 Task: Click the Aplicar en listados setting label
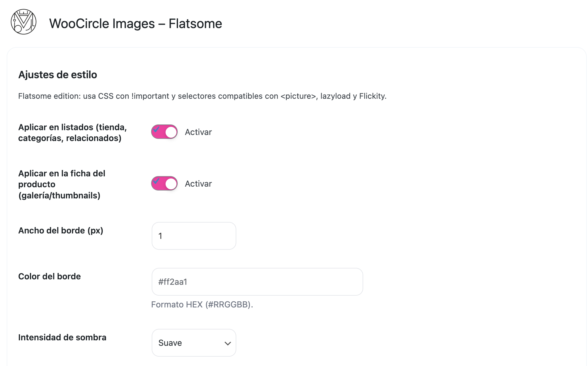[x=73, y=133]
